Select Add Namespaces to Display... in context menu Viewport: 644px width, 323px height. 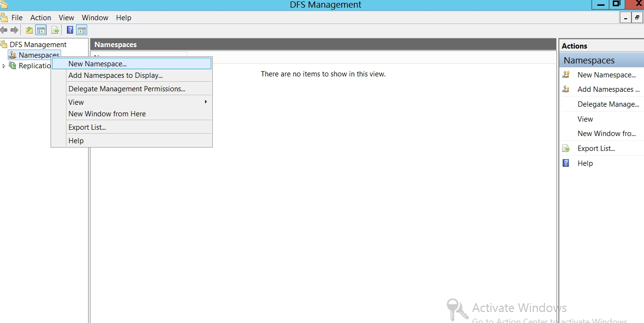click(x=116, y=75)
